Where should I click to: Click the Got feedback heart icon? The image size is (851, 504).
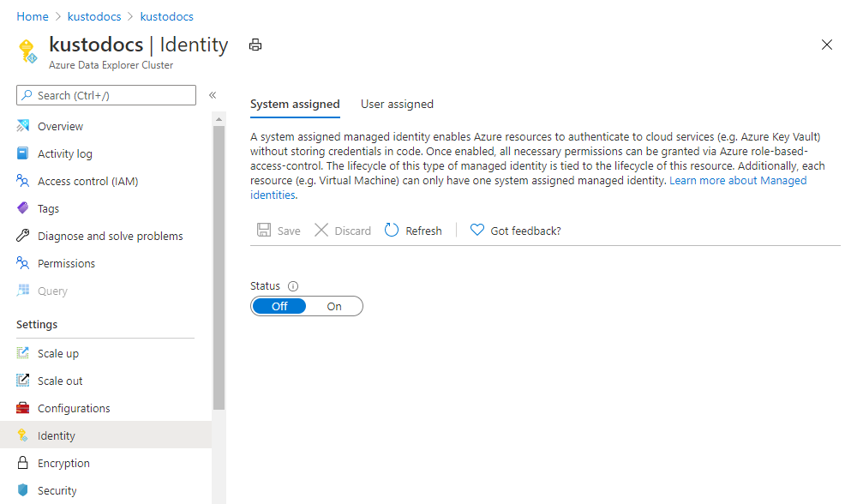477,230
